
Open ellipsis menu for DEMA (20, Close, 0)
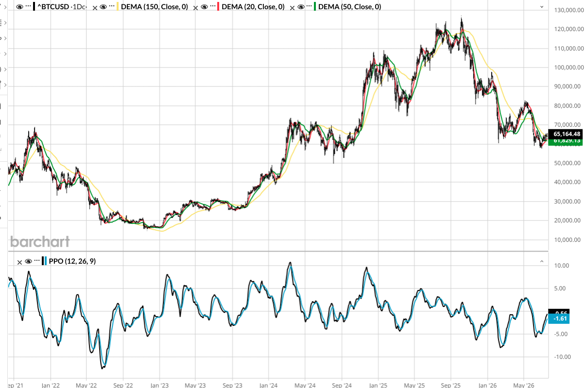tap(212, 7)
